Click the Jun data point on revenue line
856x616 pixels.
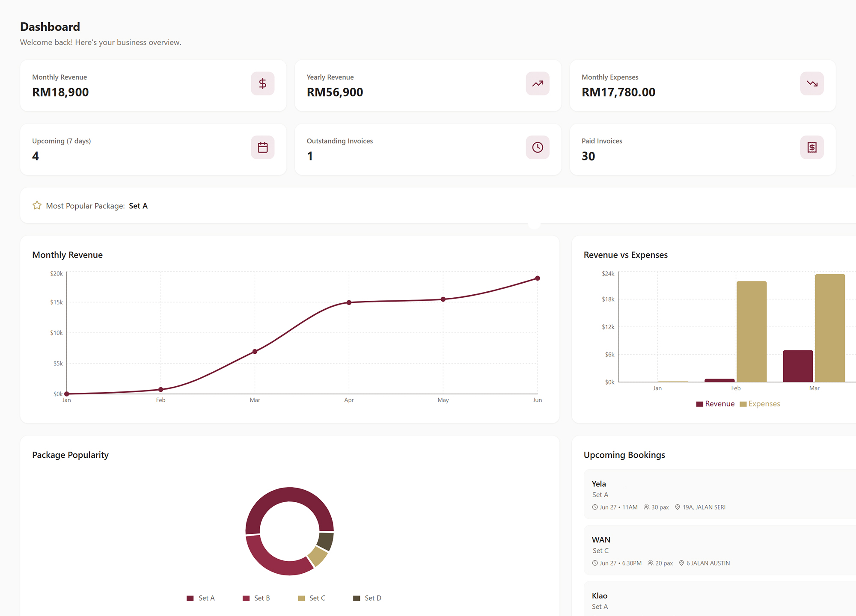click(x=538, y=278)
